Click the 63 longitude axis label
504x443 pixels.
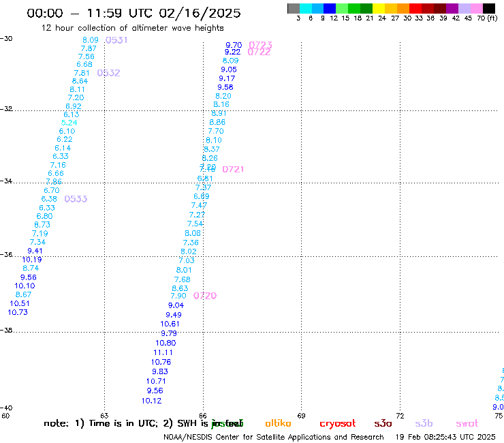point(104,416)
